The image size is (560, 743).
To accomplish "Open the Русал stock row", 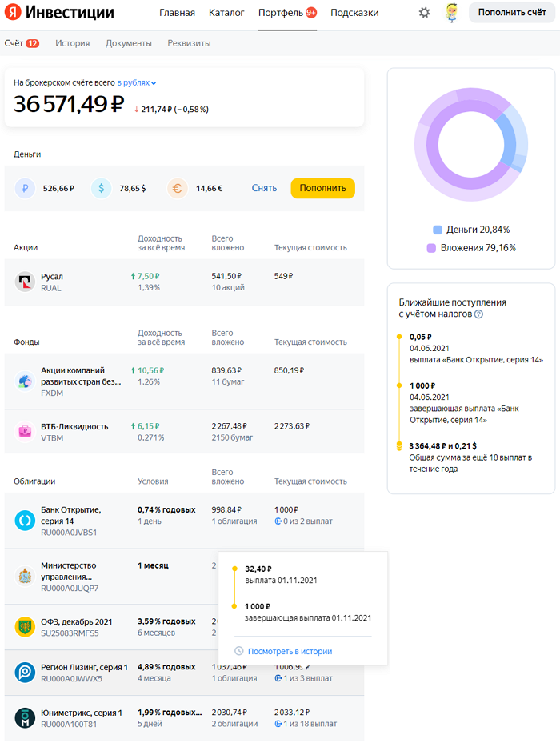I will pyautogui.click(x=185, y=282).
